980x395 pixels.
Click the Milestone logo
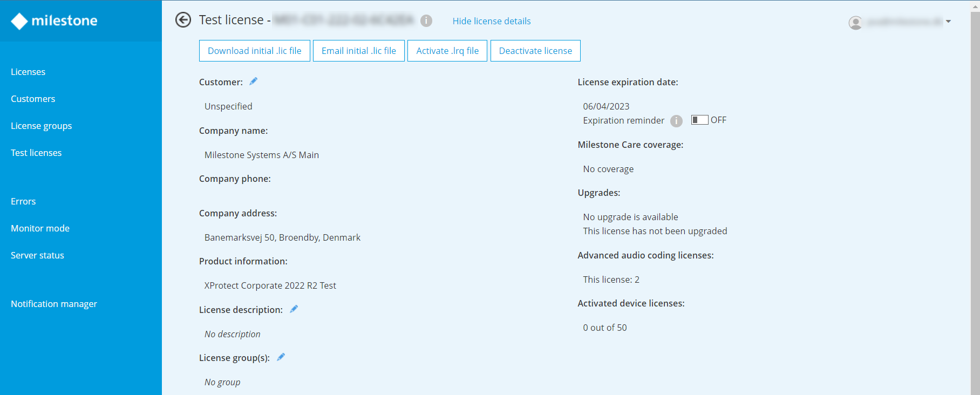click(54, 21)
